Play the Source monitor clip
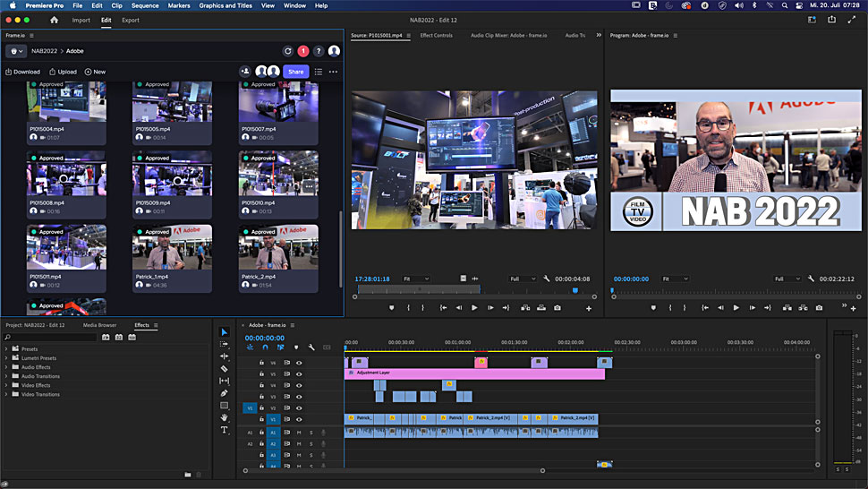The width and height of the screenshot is (868, 489). (474, 308)
